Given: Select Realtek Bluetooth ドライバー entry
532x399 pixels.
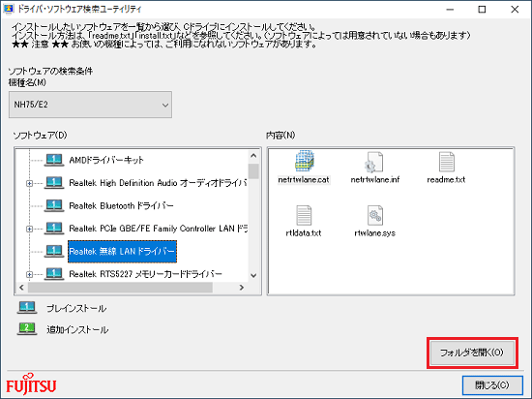Looking at the screenshot, I should coord(121,205).
